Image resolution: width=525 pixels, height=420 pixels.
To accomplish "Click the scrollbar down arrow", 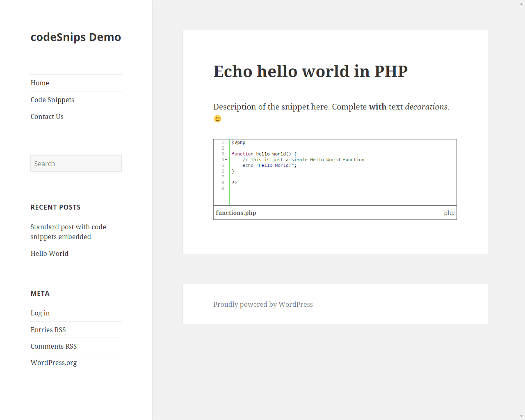I will pyautogui.click(x=521, y=417).
